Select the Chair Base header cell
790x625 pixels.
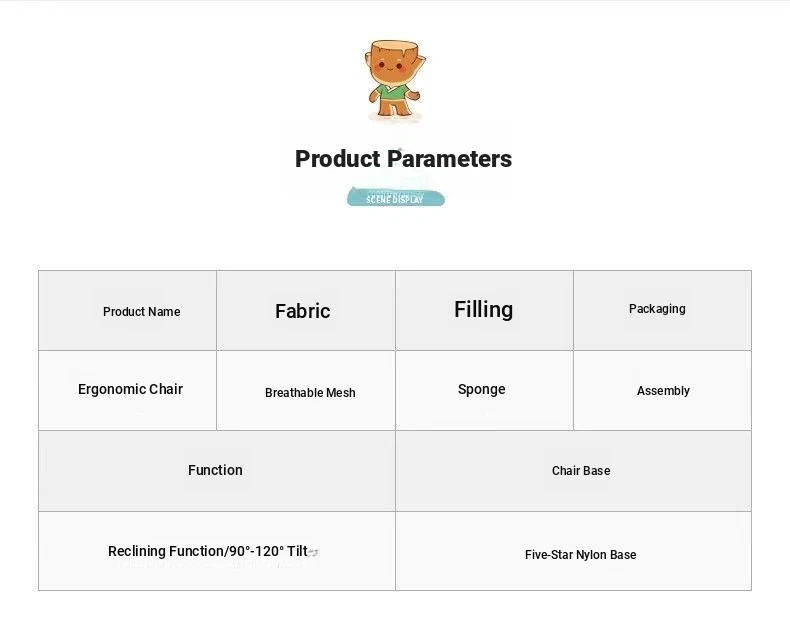[573, 471]
